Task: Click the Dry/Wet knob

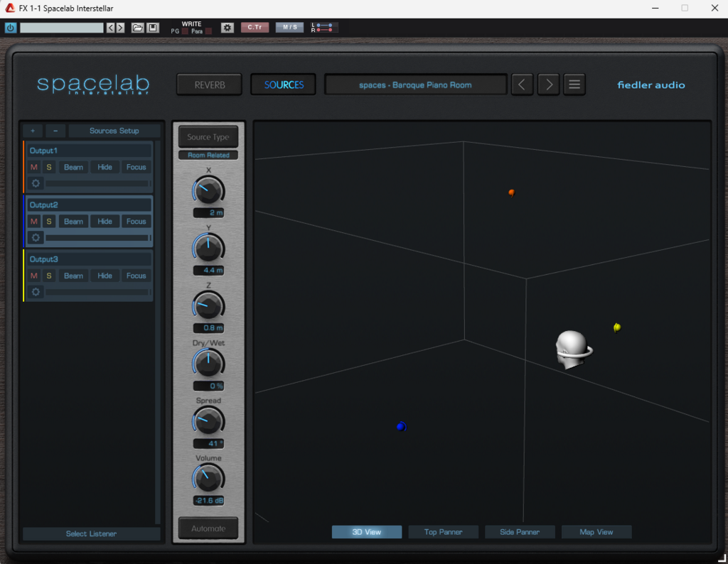Action: pyautogui.click(x=208, y=364)
